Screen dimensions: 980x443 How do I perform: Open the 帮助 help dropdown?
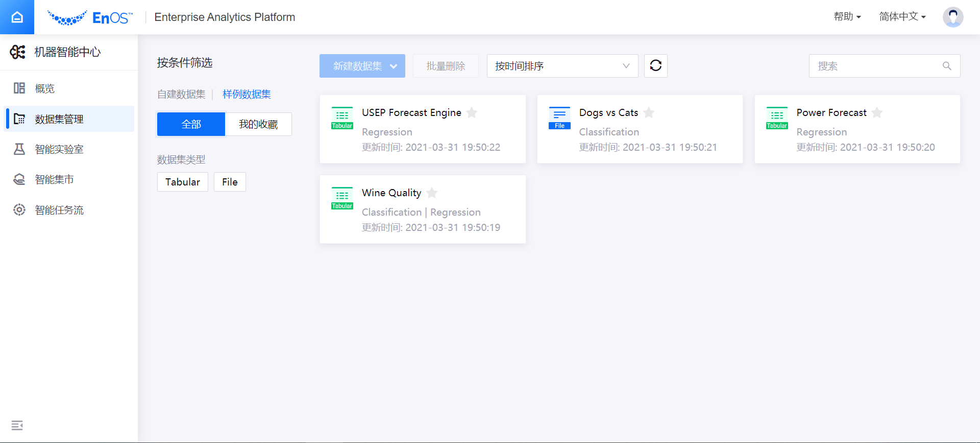click(x=847, y=17)
